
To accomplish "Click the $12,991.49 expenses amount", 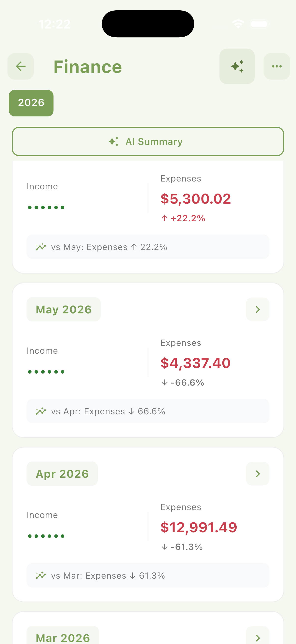I will [199, 527].
